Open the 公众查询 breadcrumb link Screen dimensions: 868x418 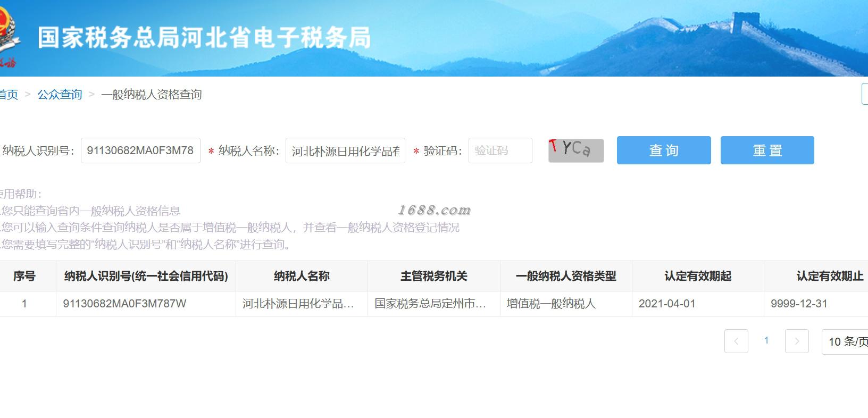pyautogui.click(x=60, y=95)
